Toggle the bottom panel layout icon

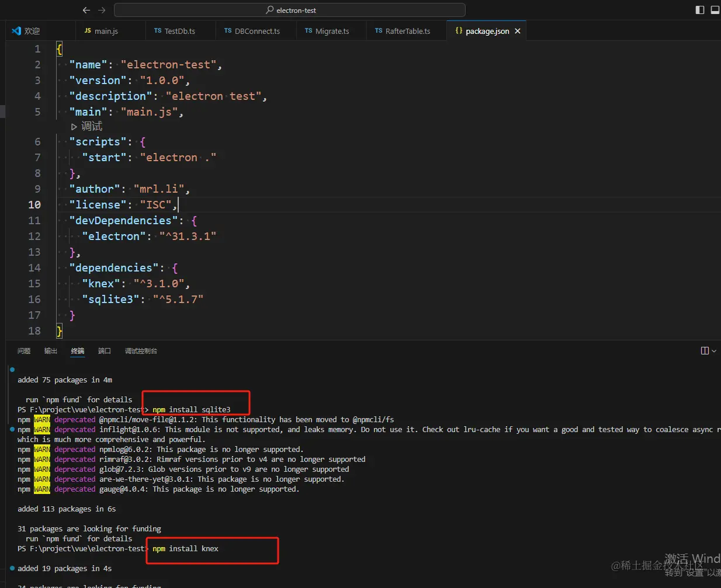pos(715,10)
